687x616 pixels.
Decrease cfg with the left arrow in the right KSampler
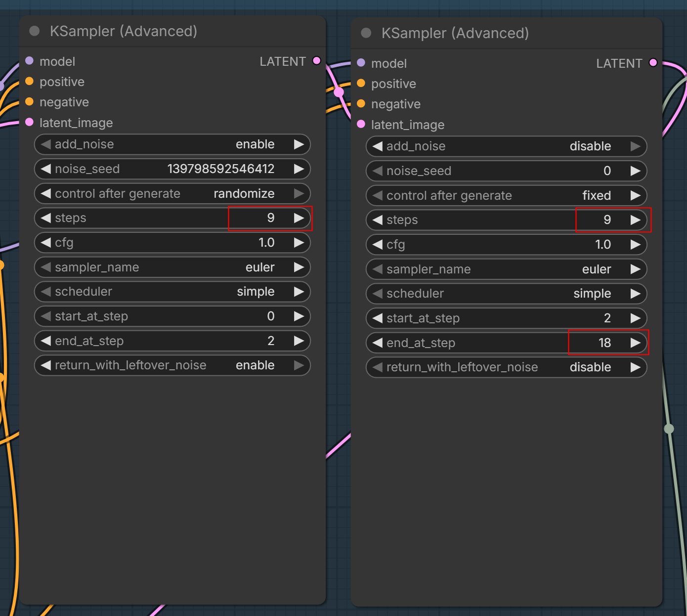[x=378, y=245]
